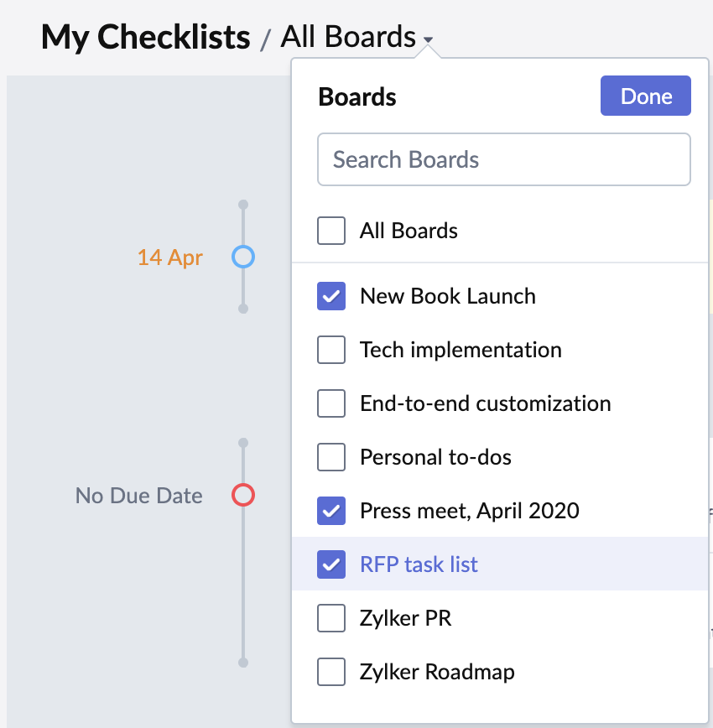Collapse the All Boards dropdown arrow
Screen dimensions: 713x728
click(x=429, y=40)
